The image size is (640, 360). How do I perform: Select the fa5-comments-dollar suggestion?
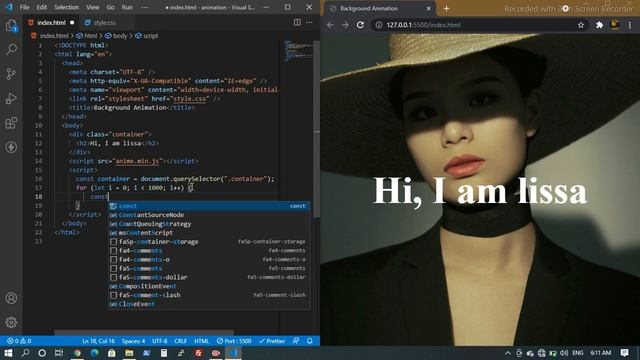(209, 277)
